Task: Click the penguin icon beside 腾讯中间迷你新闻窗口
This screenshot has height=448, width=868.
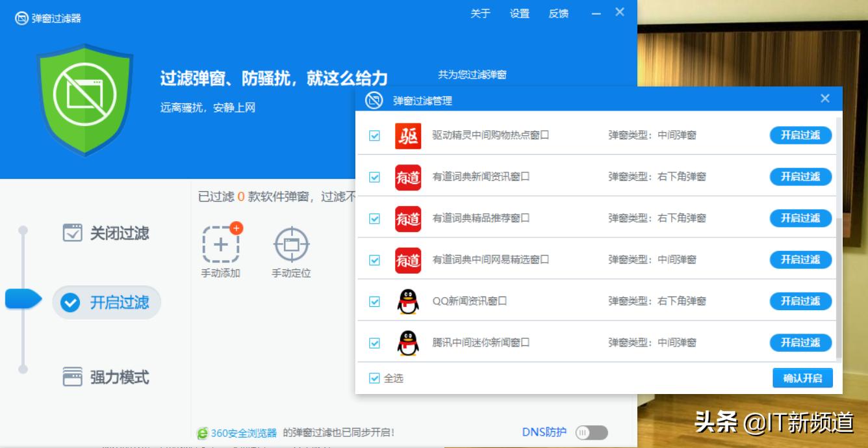Action: 407,343
